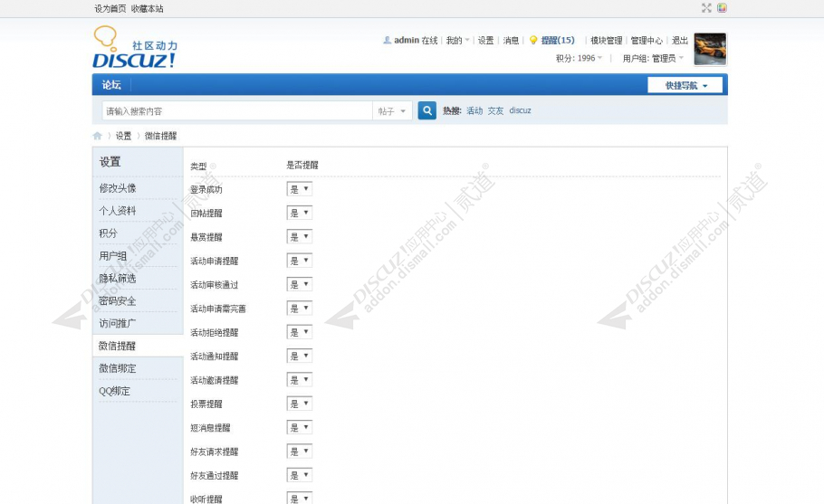Click the 退出 logout link
824x504 pixels.
[680, 41]
